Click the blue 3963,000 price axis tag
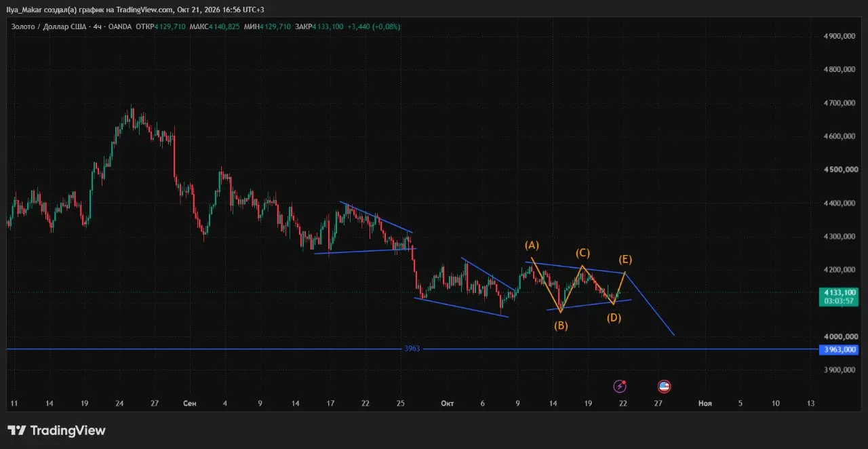This screenshot has height=449, width=868. [838, 350]
